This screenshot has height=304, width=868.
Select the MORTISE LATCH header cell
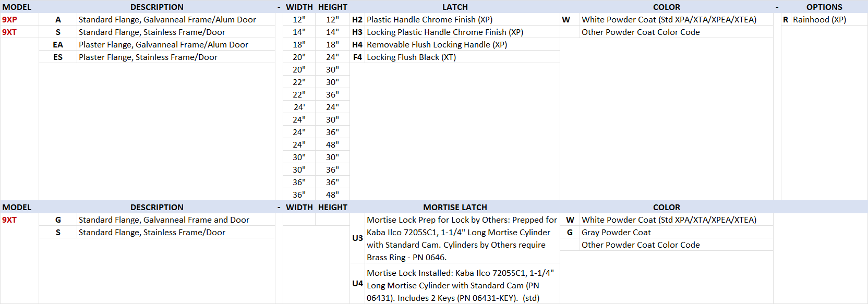pyautogui.click(x=455, y=208)
